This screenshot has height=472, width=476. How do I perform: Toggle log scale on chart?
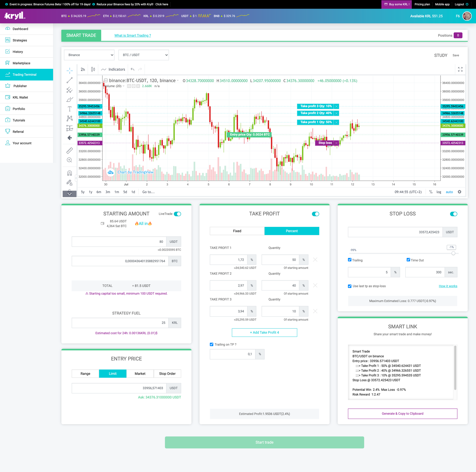(439, 192)
